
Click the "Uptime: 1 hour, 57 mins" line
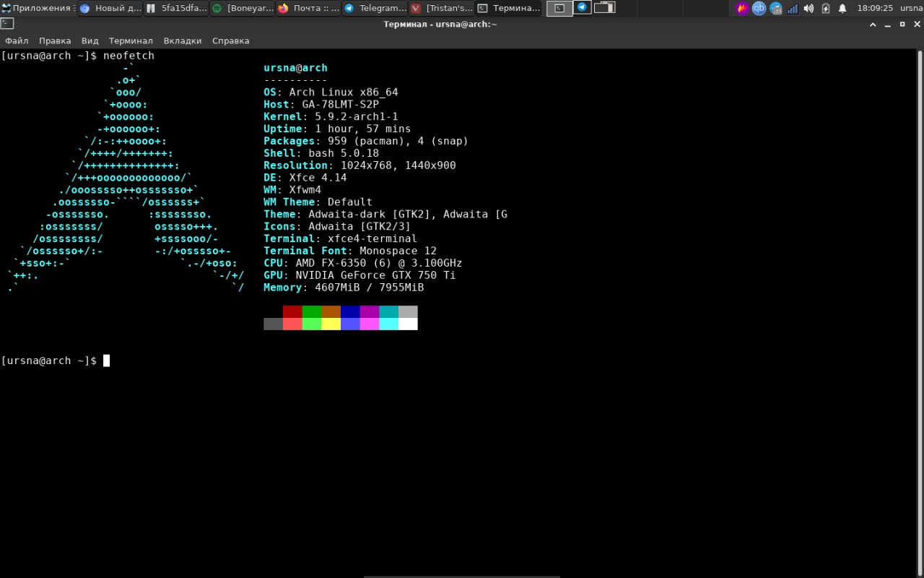tap(337, 129)
